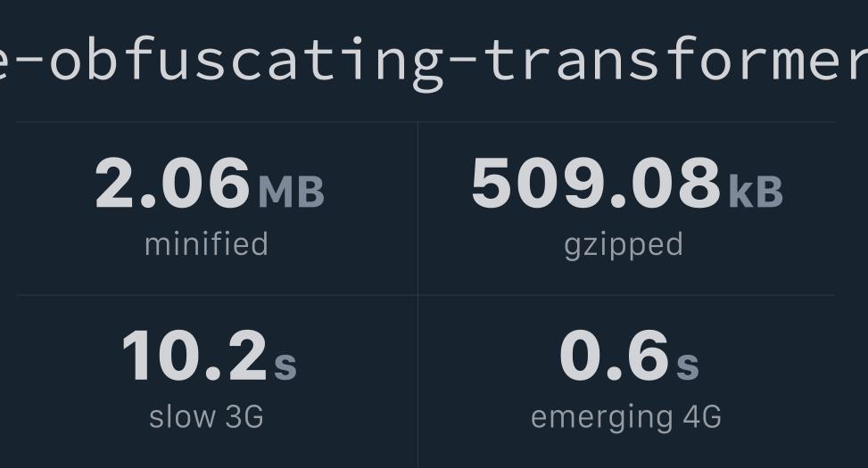Click the kB unit beside 509.08

756,192
